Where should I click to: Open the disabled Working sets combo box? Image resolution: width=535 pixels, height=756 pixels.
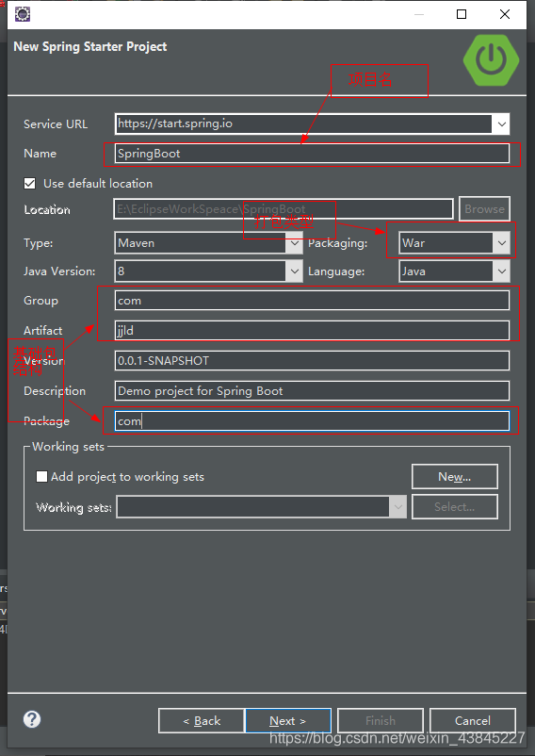tap(262, 507)
